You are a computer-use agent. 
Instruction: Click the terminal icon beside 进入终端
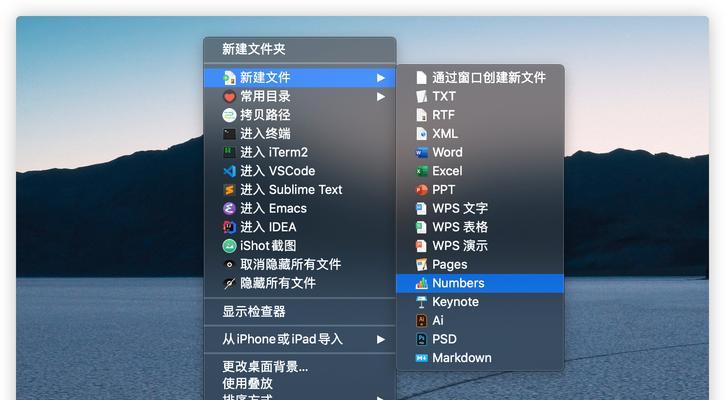pyautogui.click(x=229, y=134)
